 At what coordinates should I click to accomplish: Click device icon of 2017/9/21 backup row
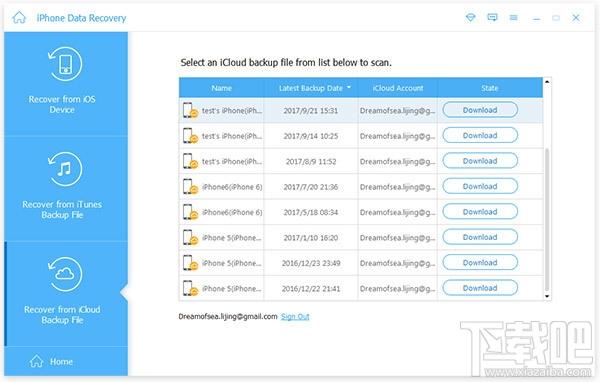pyautogui.click(x=190, y=110)
